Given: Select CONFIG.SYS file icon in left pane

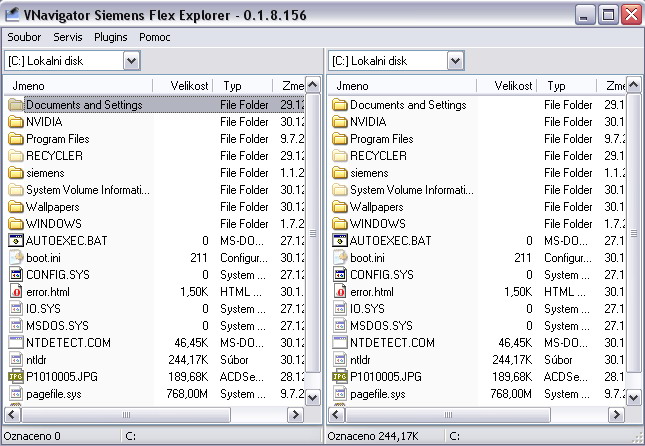Looking at the screenshot, I should point(16,275).
